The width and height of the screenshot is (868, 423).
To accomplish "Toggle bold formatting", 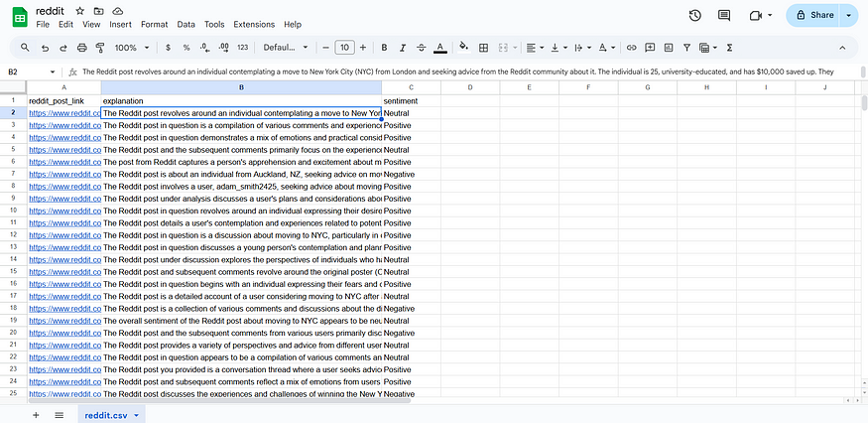I will point(384,48).
